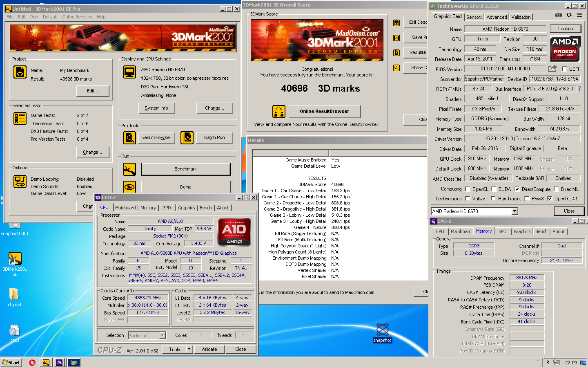Image resolution: width=588 pixels, height=368 pixels.
Task: Click the Options monitor icon in 3DMark
Action: [x=20, y=182]
